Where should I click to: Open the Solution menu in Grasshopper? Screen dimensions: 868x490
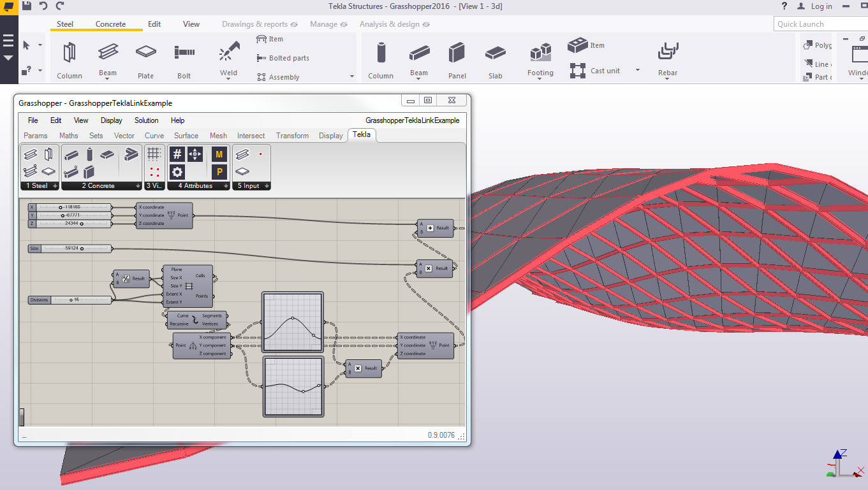coord(146,120)
